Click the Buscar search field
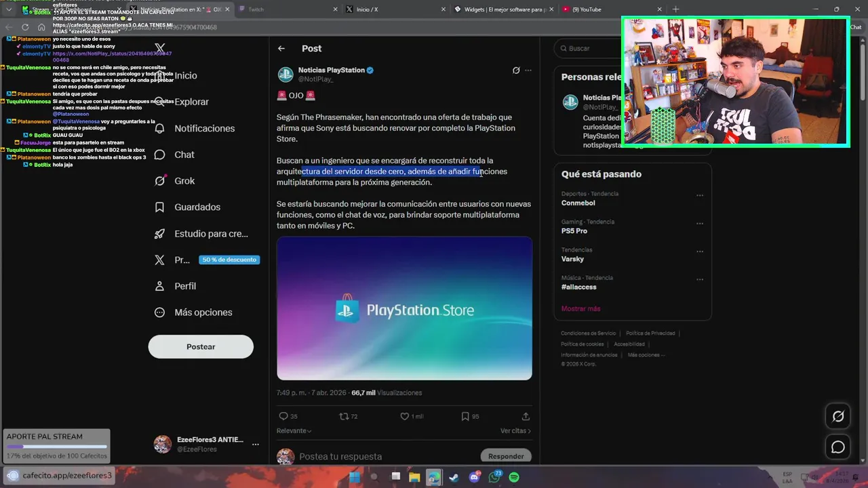The image size is (868, 488). (x=589, y=48)
